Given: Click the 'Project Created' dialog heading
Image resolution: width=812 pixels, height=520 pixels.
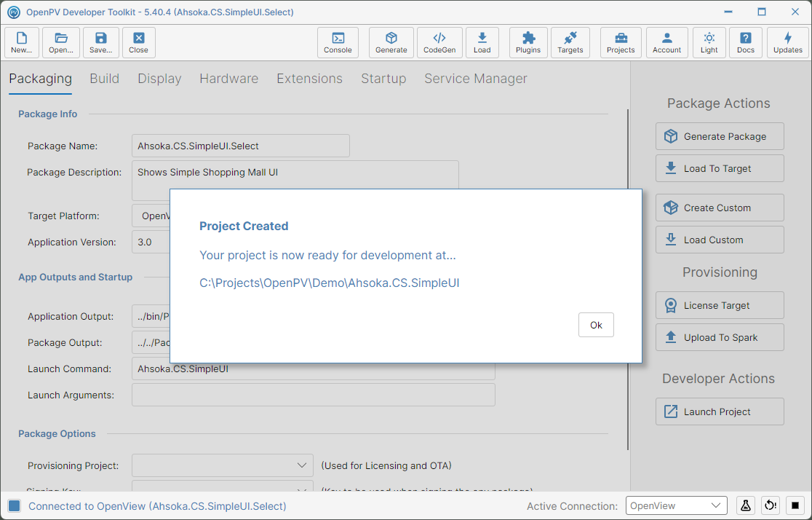Looking at the screenshot, I should (244, 226).
